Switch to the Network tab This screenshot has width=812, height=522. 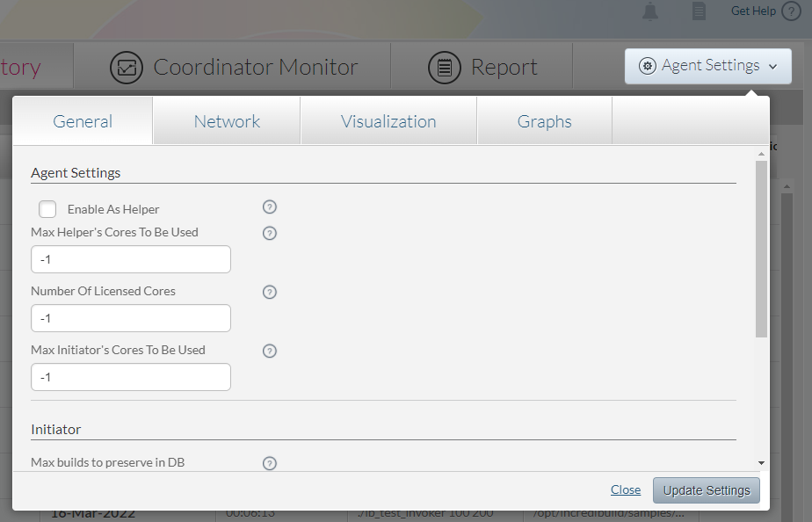coord(227,121)
